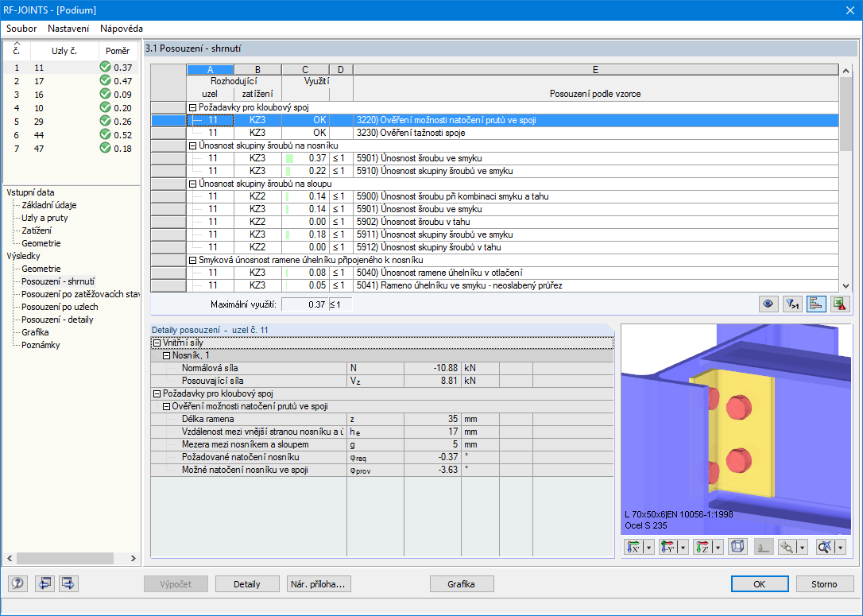Open minus Y-axis view dropdown arrow
This screenshot has width=863, height=616.
pyautogui.click(x=683, y=547)
